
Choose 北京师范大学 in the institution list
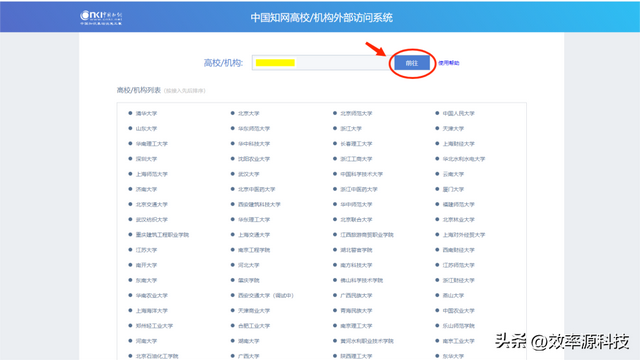[x=356, y=113]
